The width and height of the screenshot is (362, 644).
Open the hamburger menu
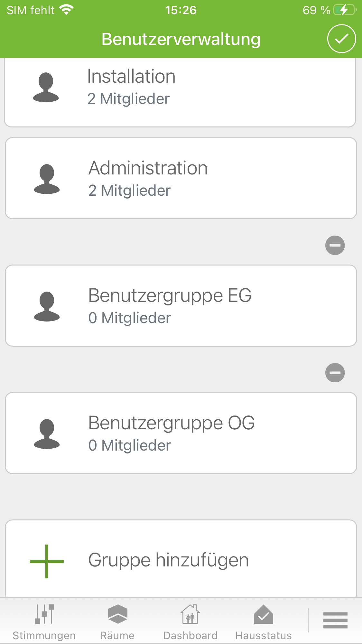click(x=335, y=620)
